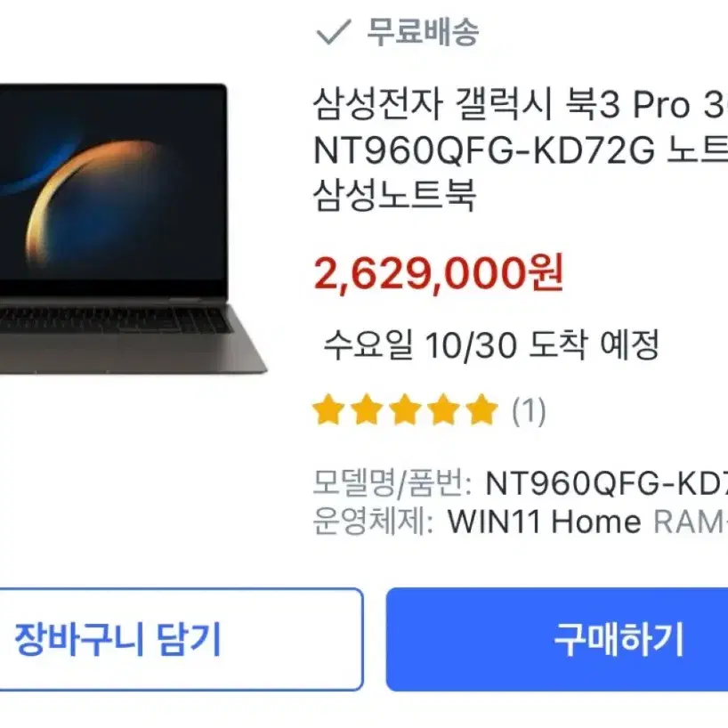Screen dimensions: 728x728
Task: Click the 운영체제 WIN11 Home specification
Action: pyautogui.click(x=477, y=522)
